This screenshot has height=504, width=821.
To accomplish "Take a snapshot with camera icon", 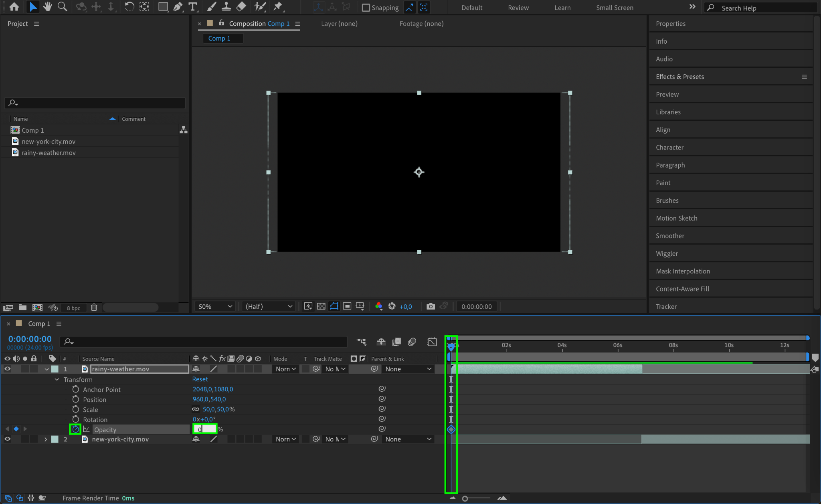I will click(x=431, y=306).
